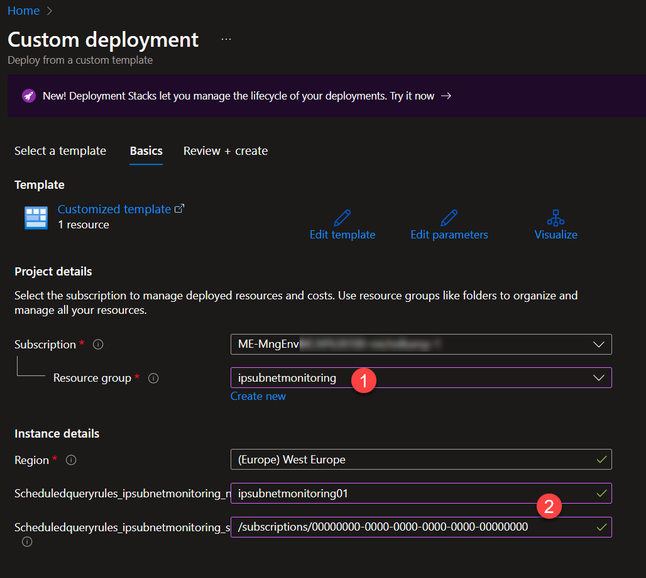Screen dimensions: 646x578
Task: Show info icon below Scheduledqueryrules scope label
Action: [27, 542]
